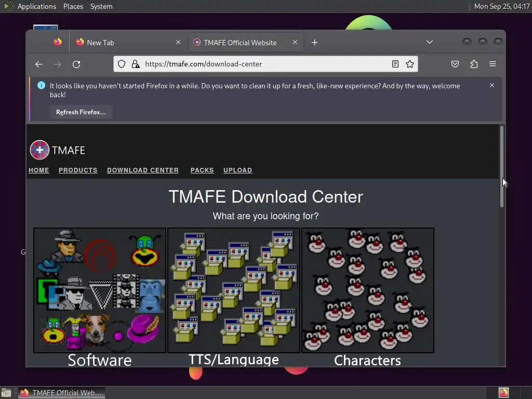The width and height of the screenshot is (532, 399).
Task: Open the tracking protection shield icon
Action: [122, 64]
